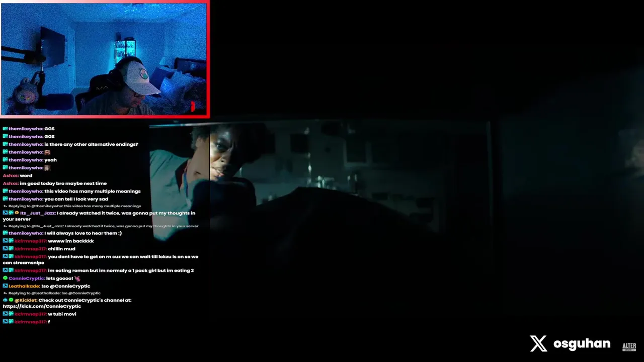Click the emote after ConnieCryptic's lets goooo!
This screenshot has height=362, width=644.
point(77,278)
